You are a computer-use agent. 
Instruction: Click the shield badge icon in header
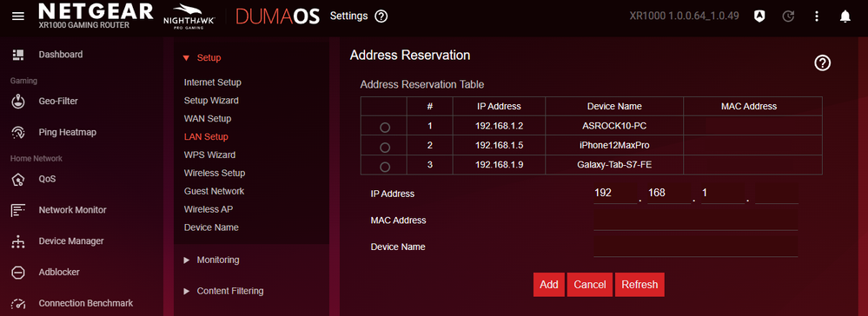coord(759,16)
